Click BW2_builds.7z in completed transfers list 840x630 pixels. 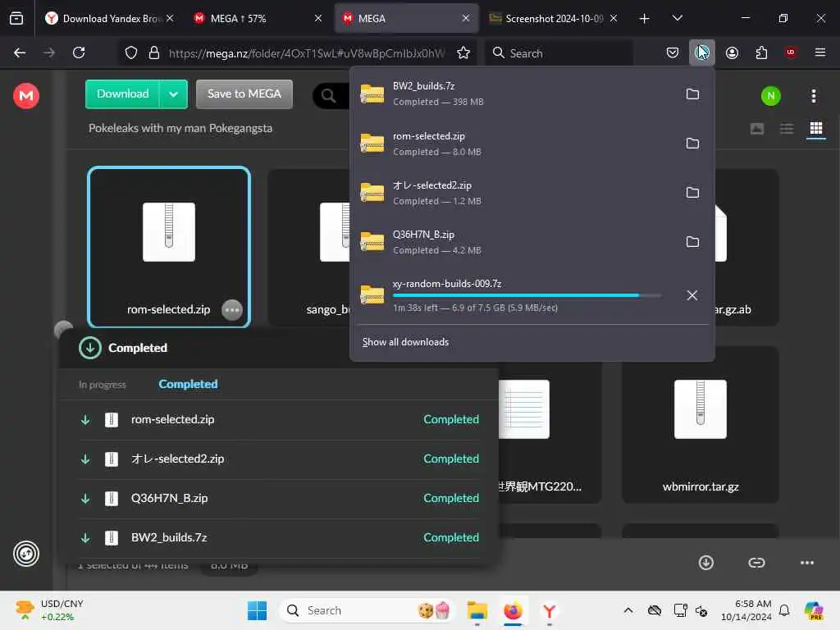pos(279,537)
